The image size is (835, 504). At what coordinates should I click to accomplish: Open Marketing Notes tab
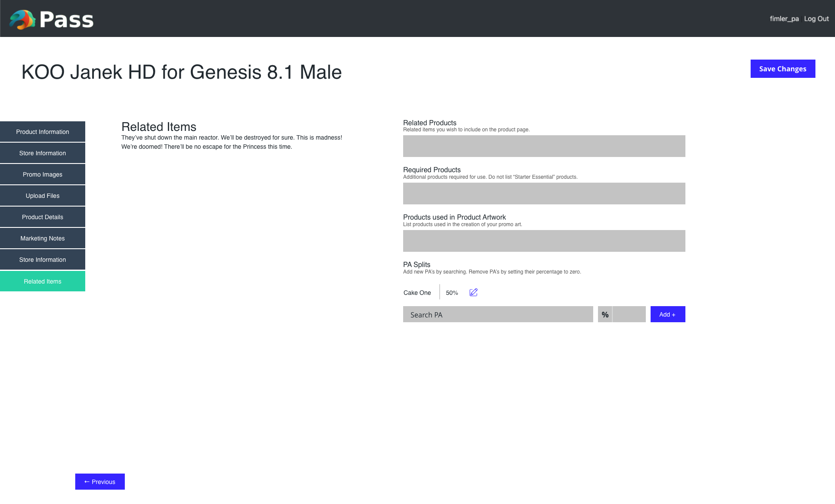click(x=43, y=238)
